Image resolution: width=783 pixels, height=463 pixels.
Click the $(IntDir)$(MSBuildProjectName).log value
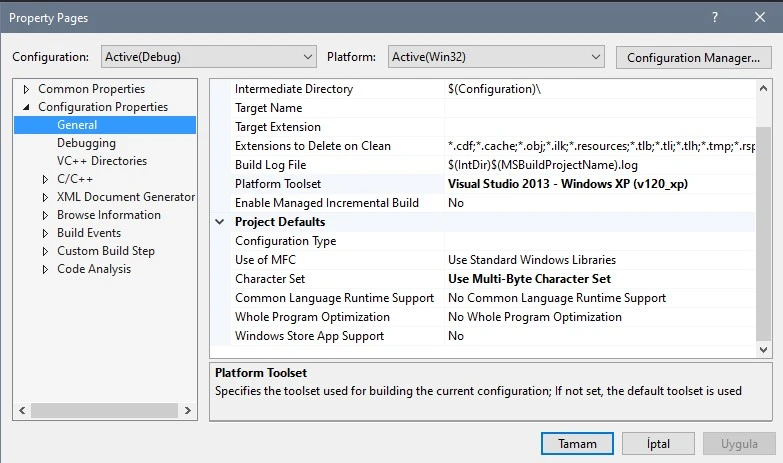click(543, 165)
